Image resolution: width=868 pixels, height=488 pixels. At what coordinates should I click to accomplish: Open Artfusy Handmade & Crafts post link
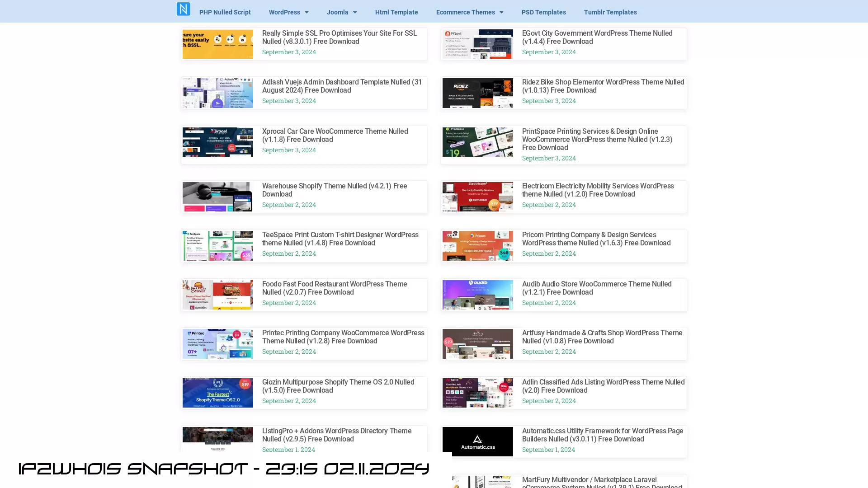[602, 337]
